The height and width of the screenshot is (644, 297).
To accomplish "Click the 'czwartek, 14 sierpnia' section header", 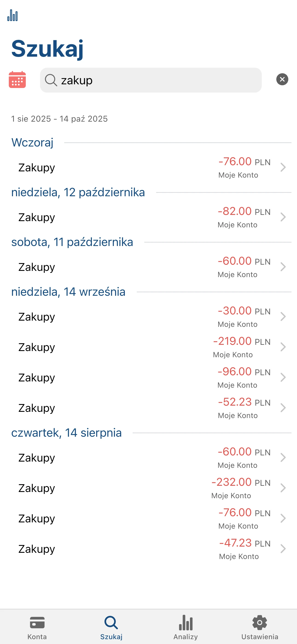I will (67, 433).
